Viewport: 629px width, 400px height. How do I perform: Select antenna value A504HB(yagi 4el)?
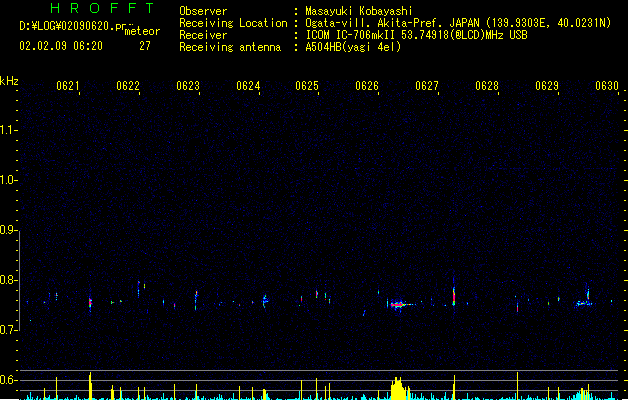[x=353, y=47]
